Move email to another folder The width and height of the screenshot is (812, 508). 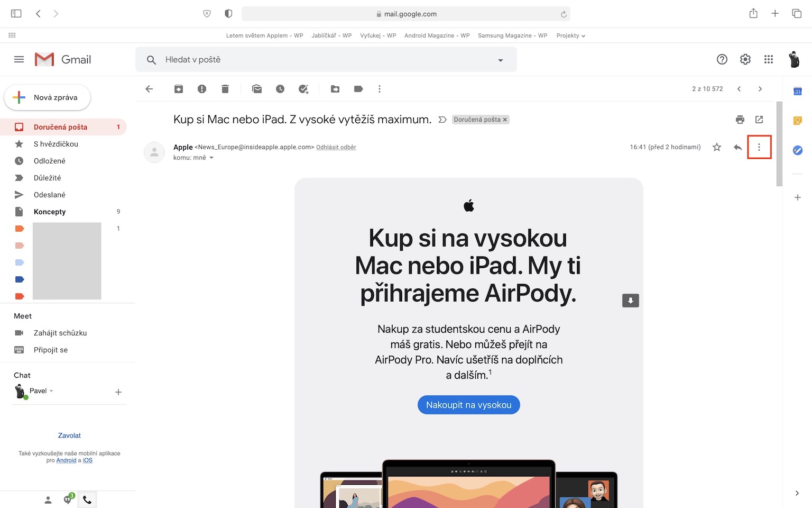pos(335,89)
